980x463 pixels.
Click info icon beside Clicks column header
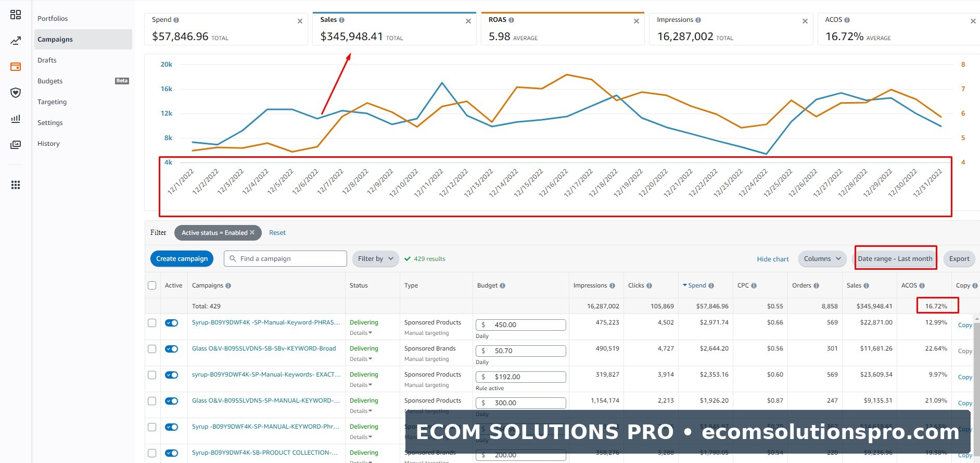[649, 285]
